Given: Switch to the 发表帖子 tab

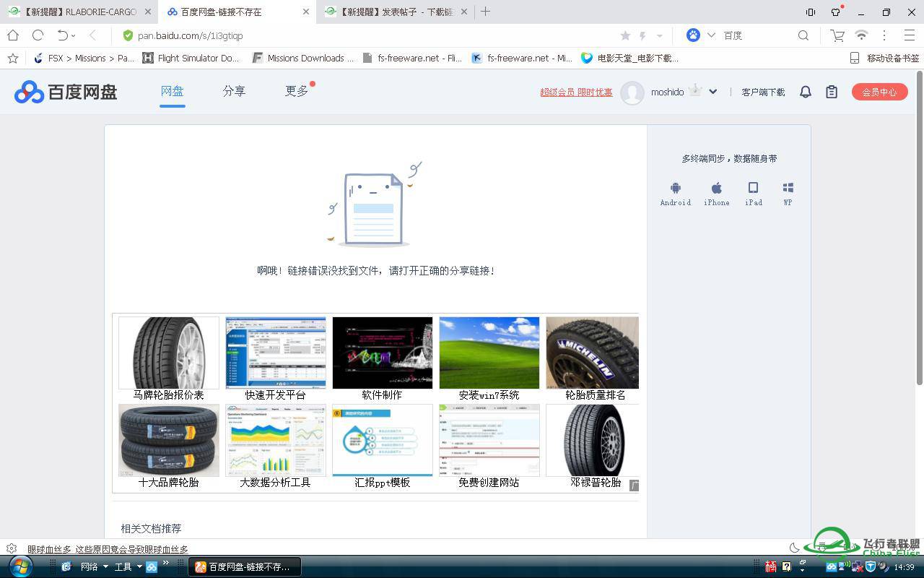Looking at the screenshot, I should tap(396, 12).
